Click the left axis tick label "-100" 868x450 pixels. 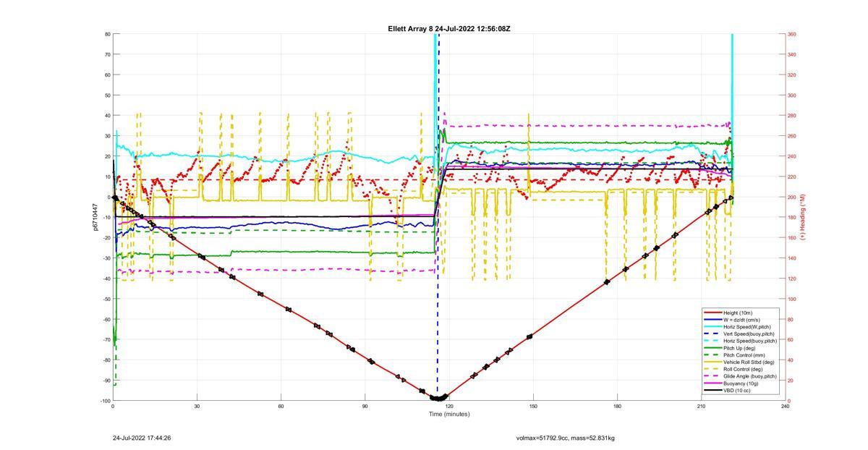pos(105,401)
